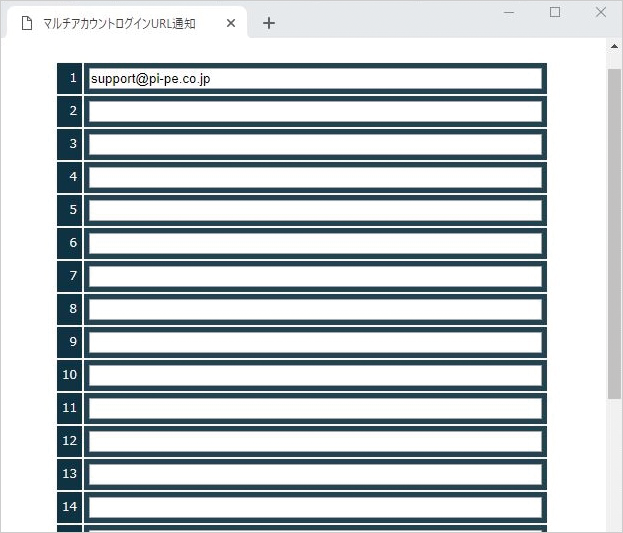Close the マルチアカウントログインURL通知 tab
The width and height of the screenshot is (623, 533).
coord(231,23)
